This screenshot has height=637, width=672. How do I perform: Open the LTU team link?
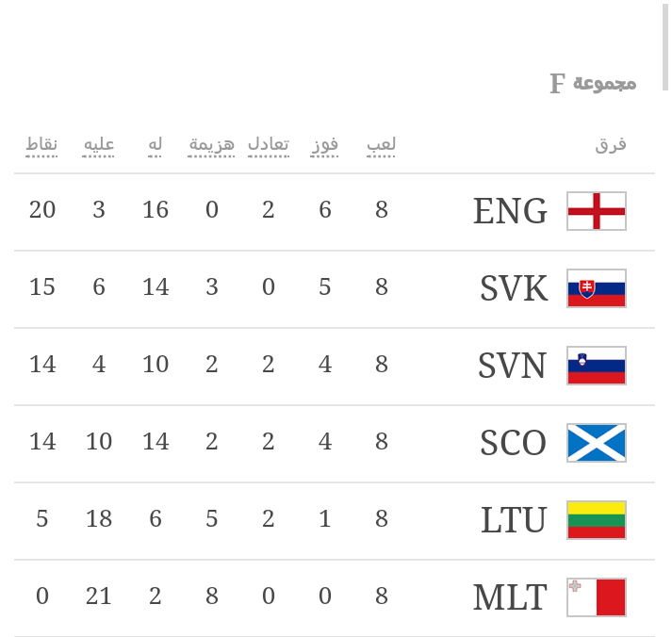pos(514,520)
